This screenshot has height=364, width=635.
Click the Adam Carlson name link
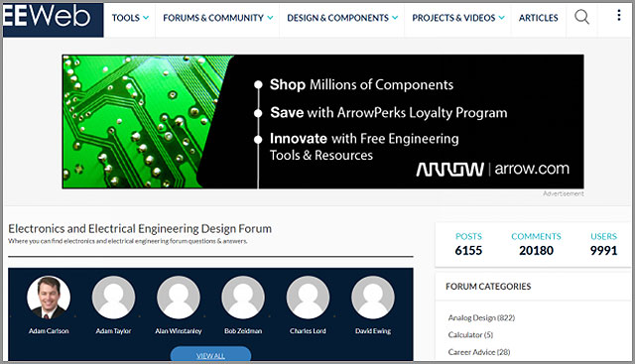click(49, 331)
